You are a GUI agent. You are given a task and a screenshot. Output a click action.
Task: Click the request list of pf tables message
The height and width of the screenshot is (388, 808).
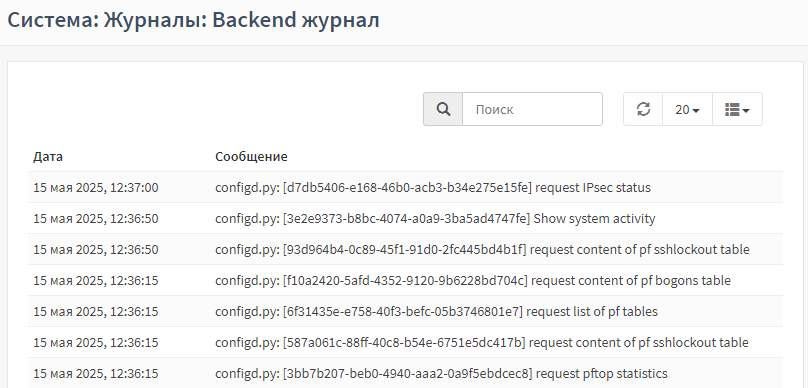(x=436, y=311)
